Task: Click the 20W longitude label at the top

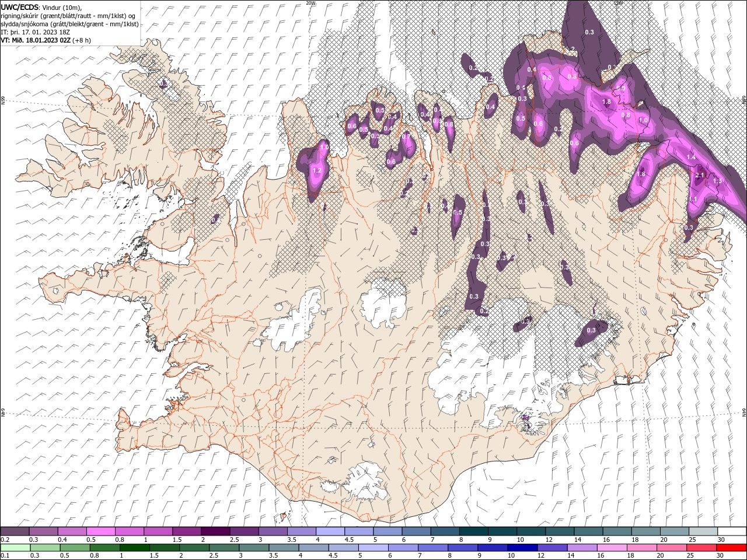Action: (x=310, y=3)
